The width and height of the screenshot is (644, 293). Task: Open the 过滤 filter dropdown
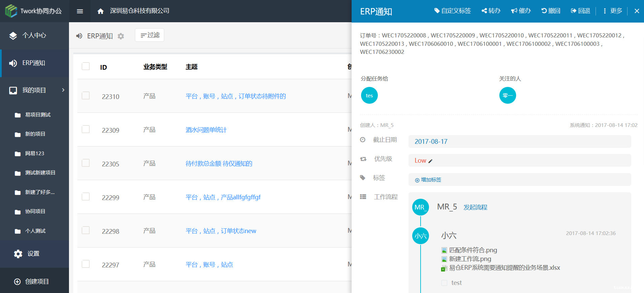150,35
